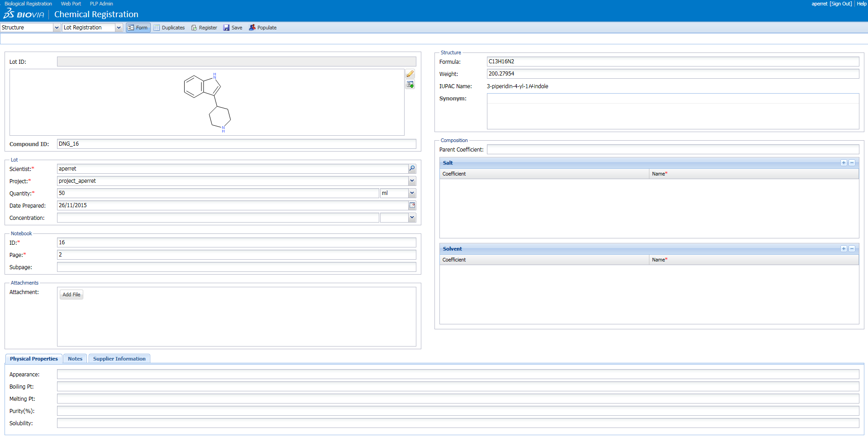Click the Scientist input field
This screenshot has width=868, height=437.
click(232, 169)
